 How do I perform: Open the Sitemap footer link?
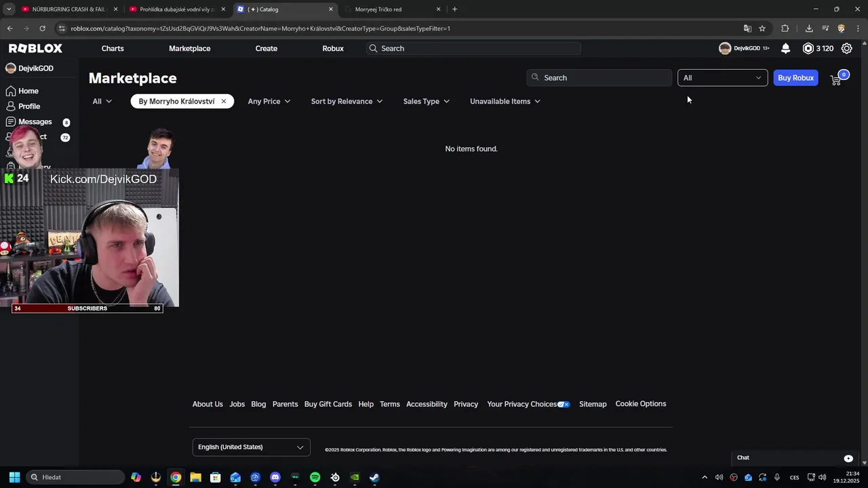pos(593,404)
